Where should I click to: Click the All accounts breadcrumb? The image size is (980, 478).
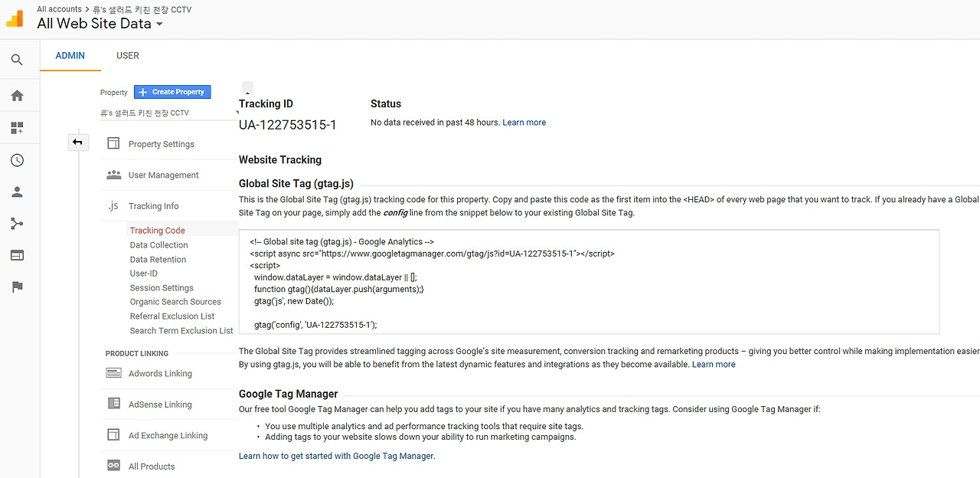coord(59,9)
